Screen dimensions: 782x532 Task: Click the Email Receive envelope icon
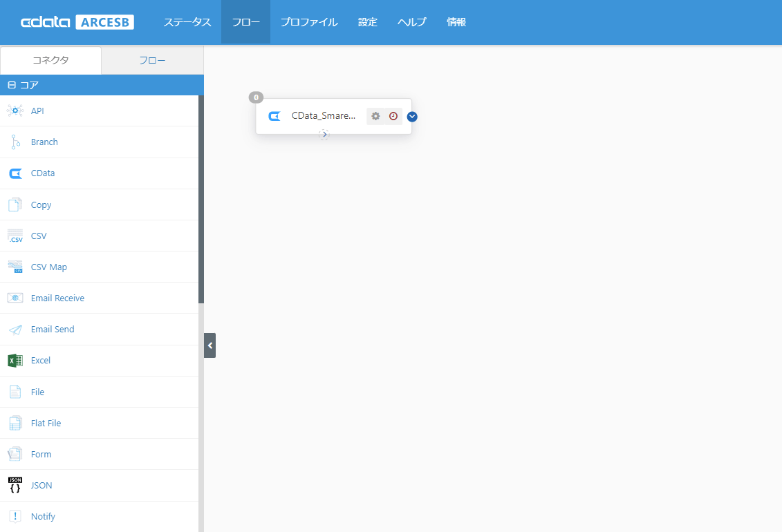pos(15,298)
